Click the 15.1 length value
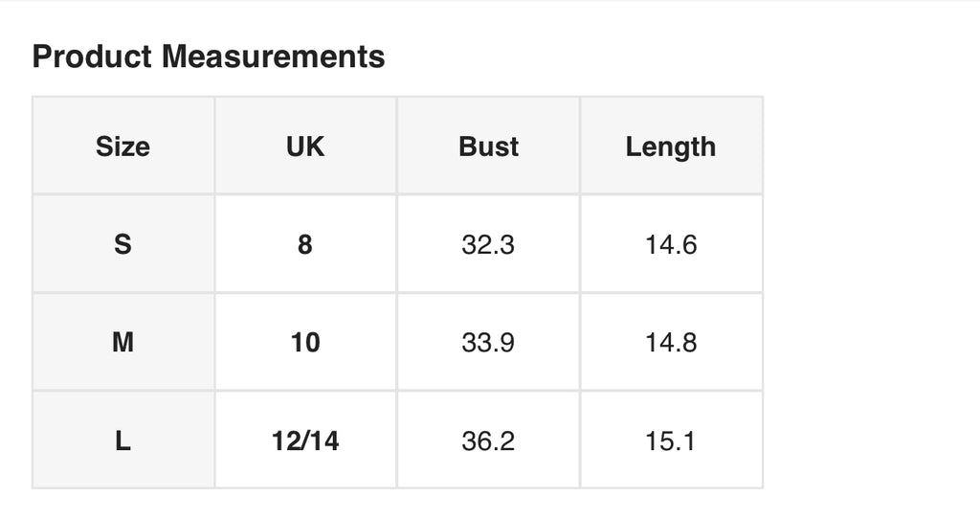 (x=671, y=440)
